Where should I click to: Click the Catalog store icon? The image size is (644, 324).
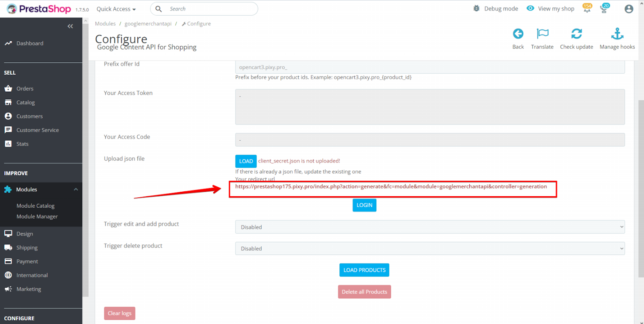point(8,103)
